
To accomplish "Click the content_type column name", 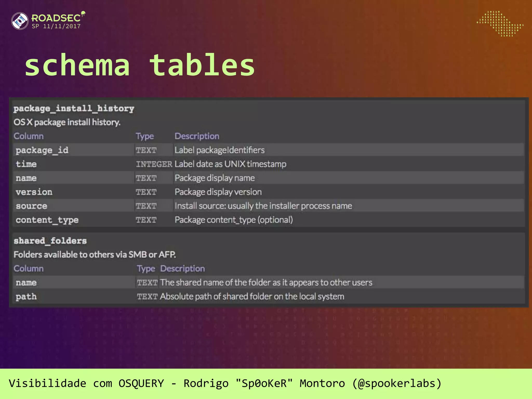I will pyautogui.click(x=47, y=220).
